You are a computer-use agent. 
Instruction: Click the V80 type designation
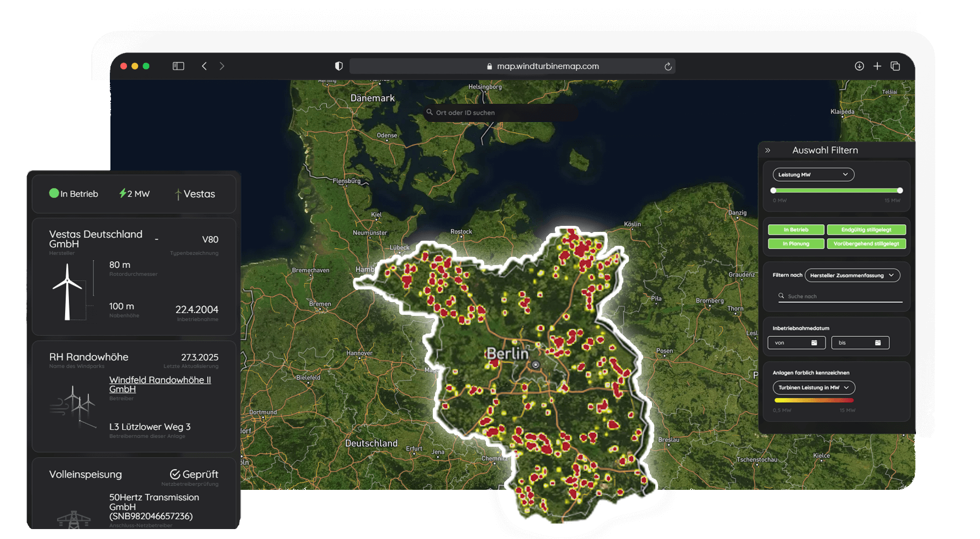[210, 240]
